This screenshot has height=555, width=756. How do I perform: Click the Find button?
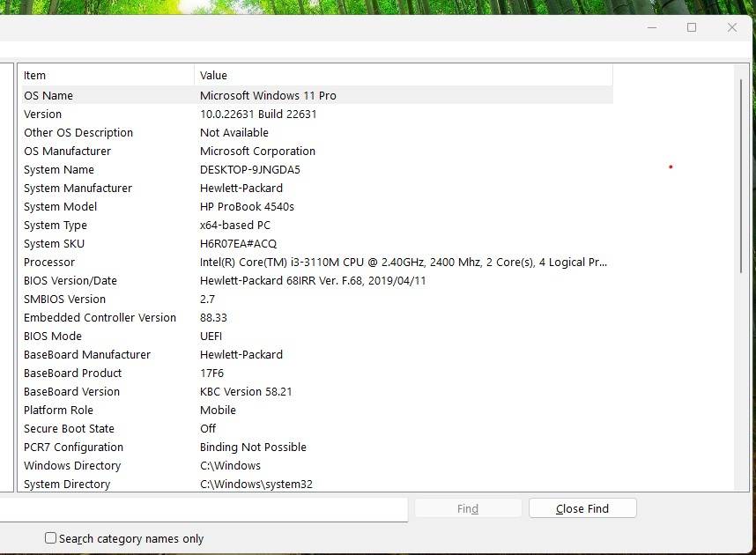[x=467, y=508]
